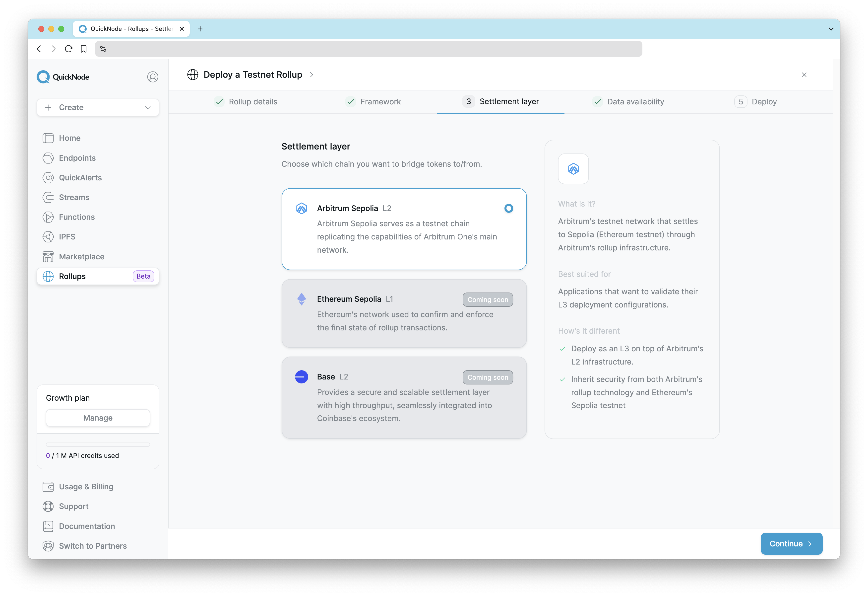Open Support page
Screen dimensions: 868x596
point(74,506)
